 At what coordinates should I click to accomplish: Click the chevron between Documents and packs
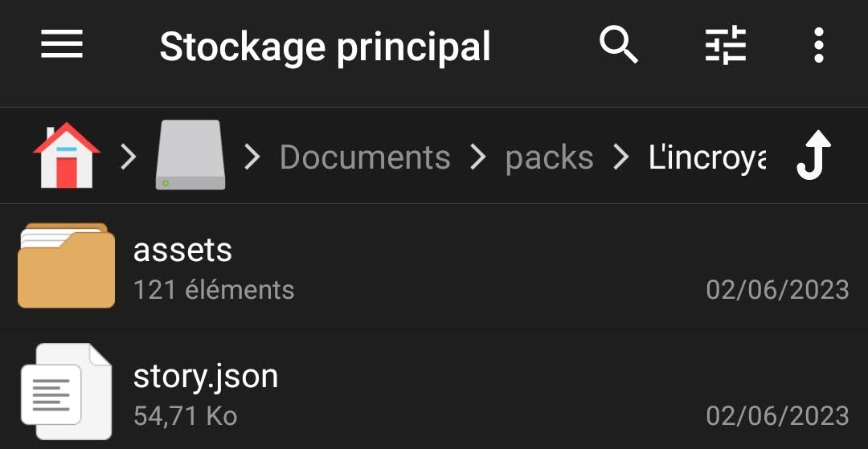click(478, 157)
